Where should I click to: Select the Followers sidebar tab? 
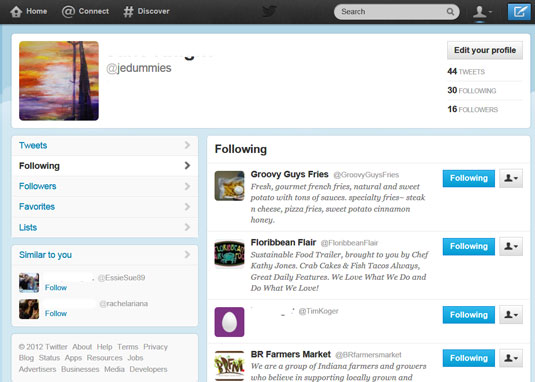105,186
